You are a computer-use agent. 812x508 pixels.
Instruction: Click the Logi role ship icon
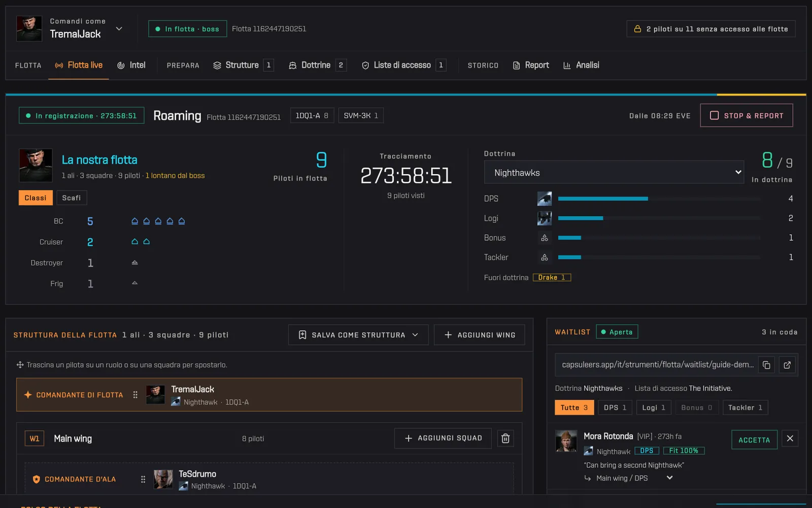click(x=545, y=218)
